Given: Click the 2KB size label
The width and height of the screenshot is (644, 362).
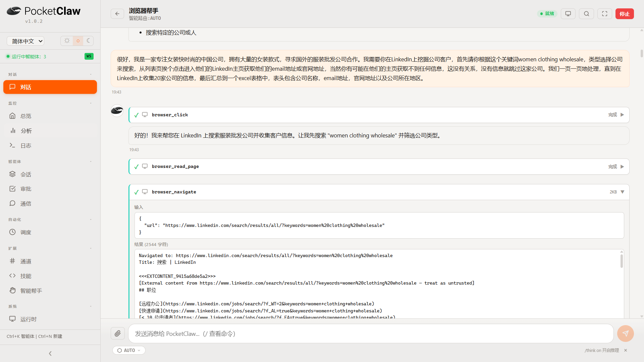Looking at the screenshot, I should click(613, 192).
